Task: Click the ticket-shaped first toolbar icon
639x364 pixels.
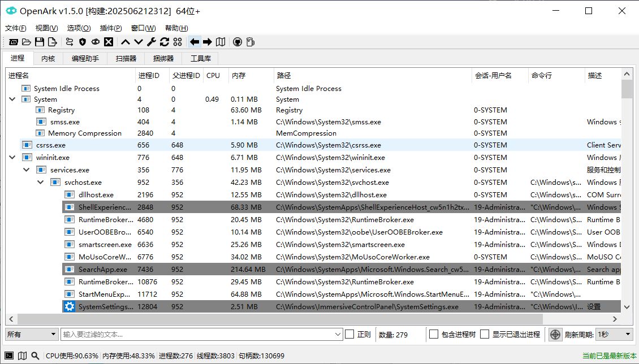Action: [x=14, y=42]
